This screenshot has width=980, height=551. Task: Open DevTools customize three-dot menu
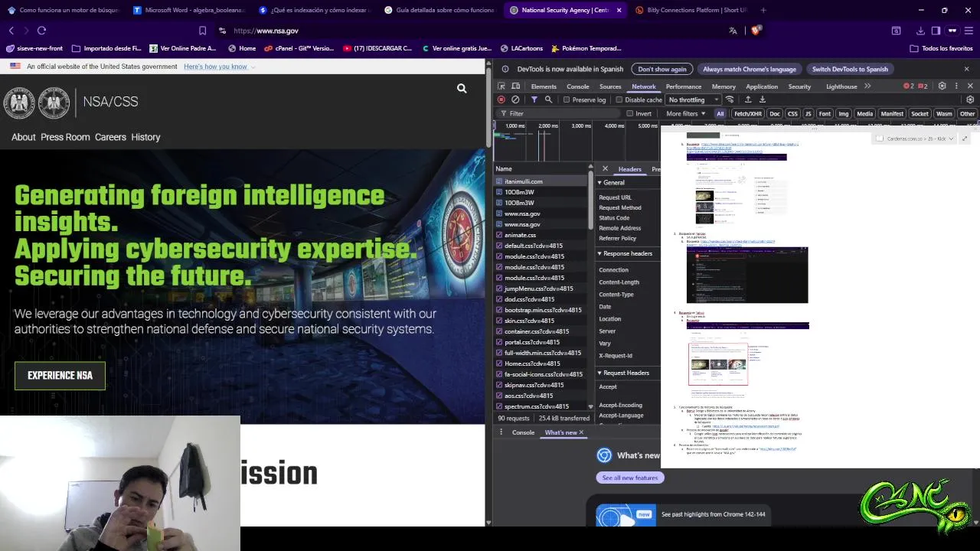click(956, 86)
